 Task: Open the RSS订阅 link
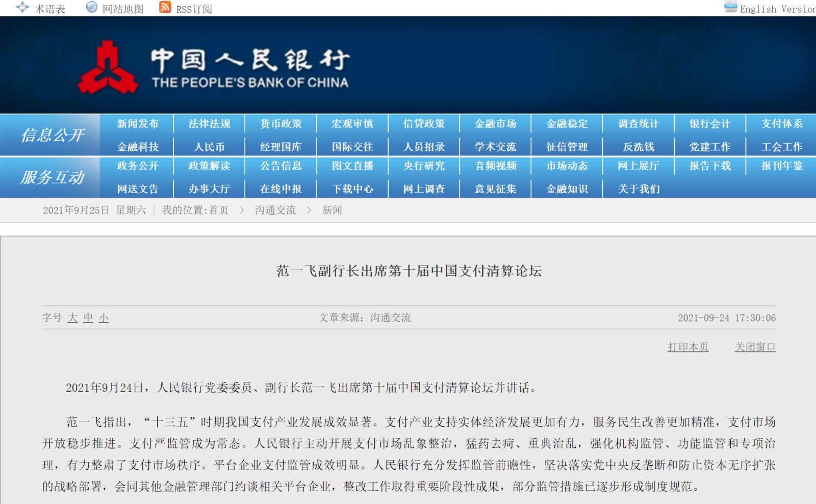tap(194, 9)
